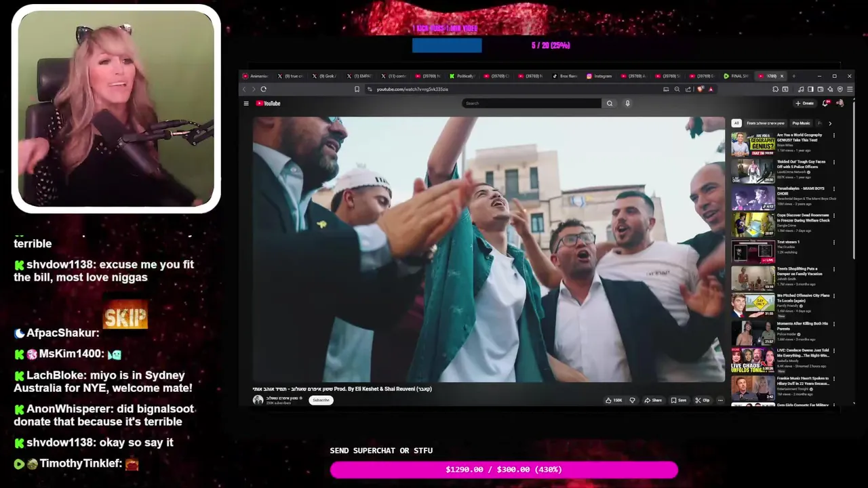Click the pink superchat goal progress bar
This screenshot has height=488, width=868.
(x=504, y=469)
